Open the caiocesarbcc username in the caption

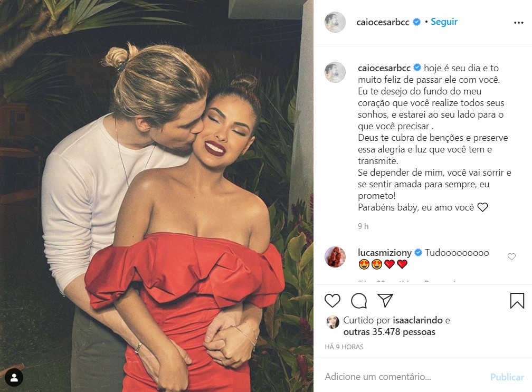(384, 68)
